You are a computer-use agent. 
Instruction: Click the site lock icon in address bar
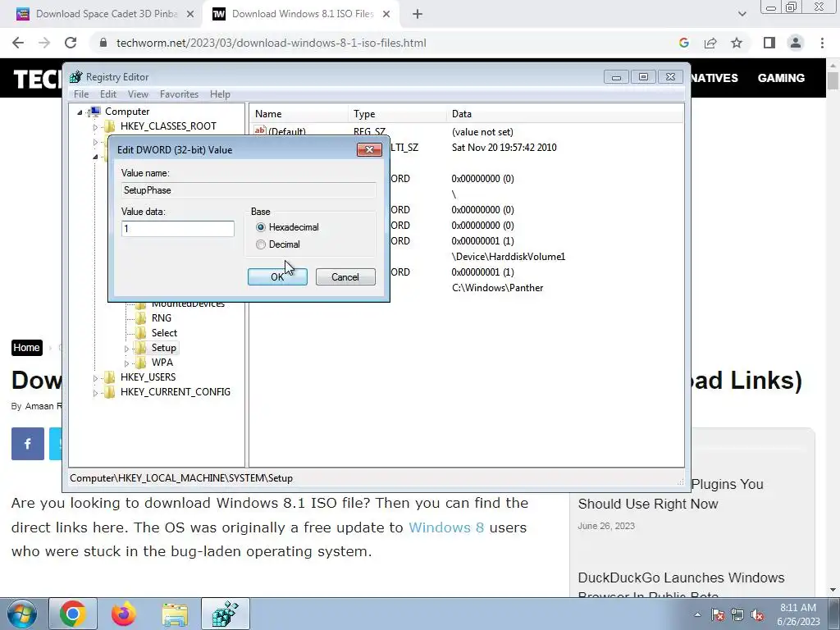103,43
